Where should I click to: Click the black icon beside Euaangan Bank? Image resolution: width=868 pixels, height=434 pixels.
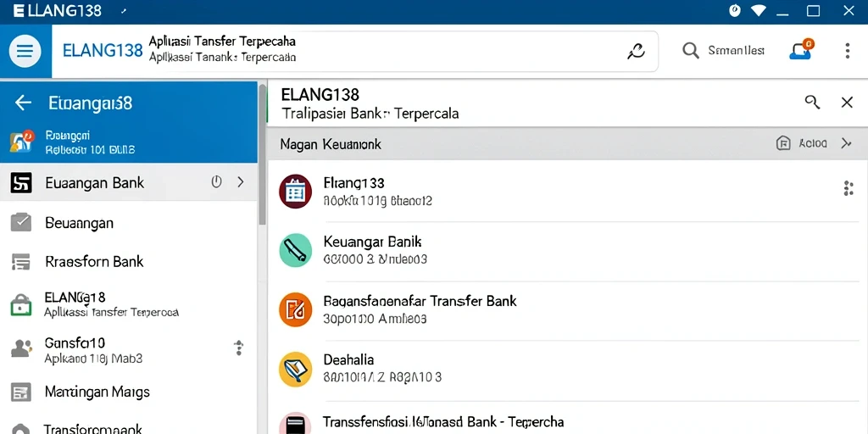[x=21, y=183]
